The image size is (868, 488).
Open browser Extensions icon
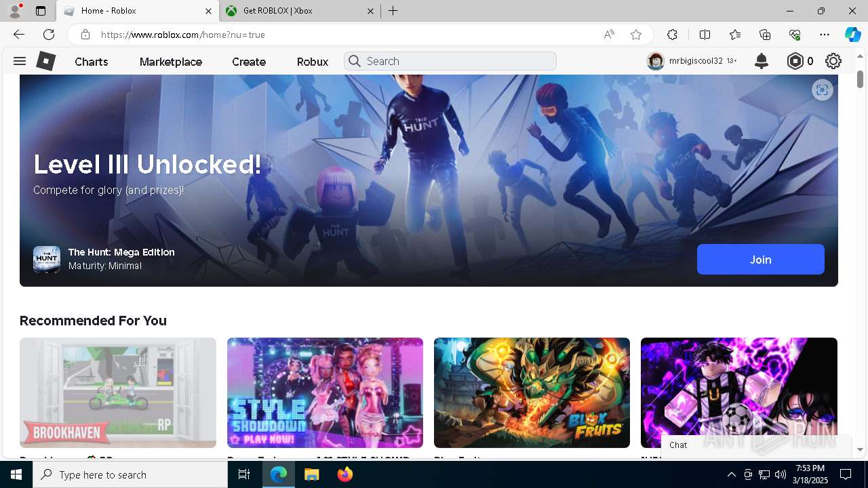(x=672, y=35)
